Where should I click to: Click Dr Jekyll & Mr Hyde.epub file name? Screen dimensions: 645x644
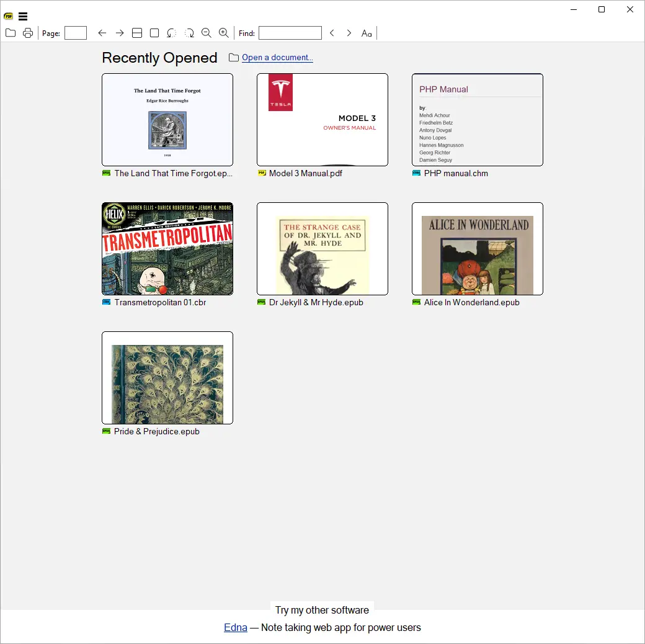tap(316, 302)
